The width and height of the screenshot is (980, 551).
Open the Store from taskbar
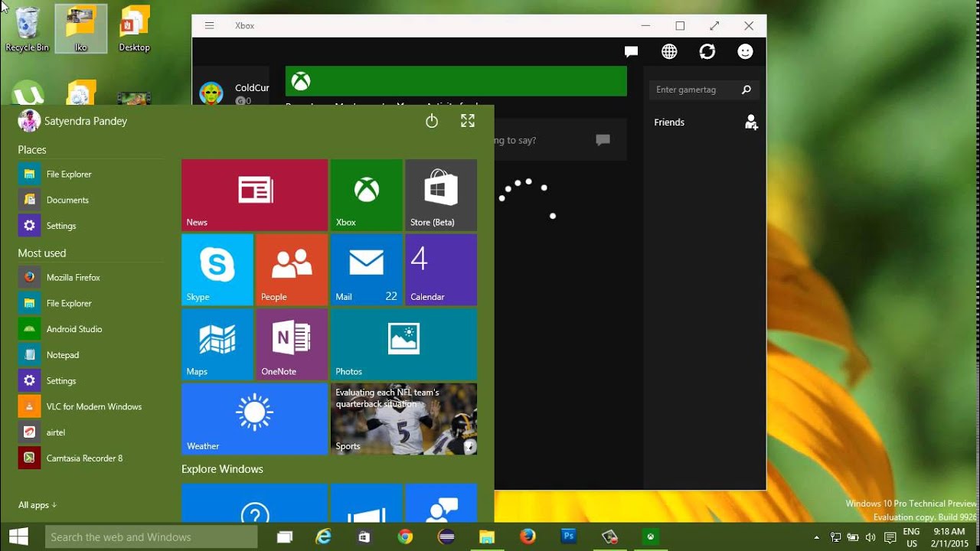click(365, 537)
